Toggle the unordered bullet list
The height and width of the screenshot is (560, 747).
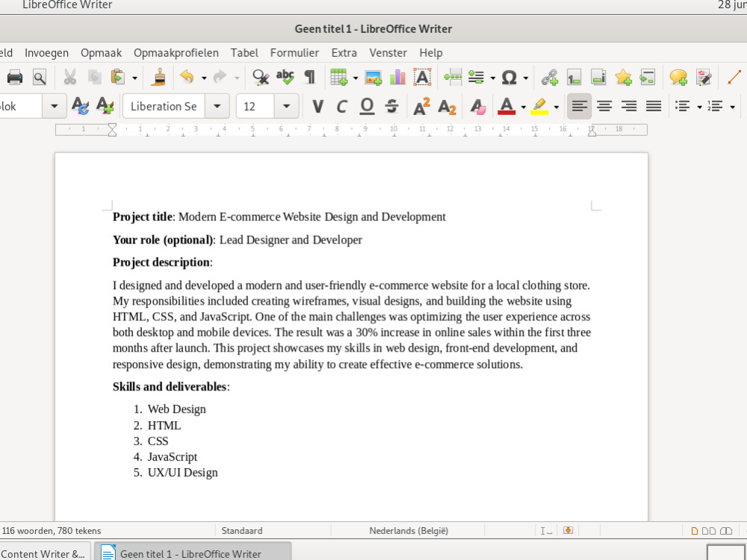click(683, 106)
